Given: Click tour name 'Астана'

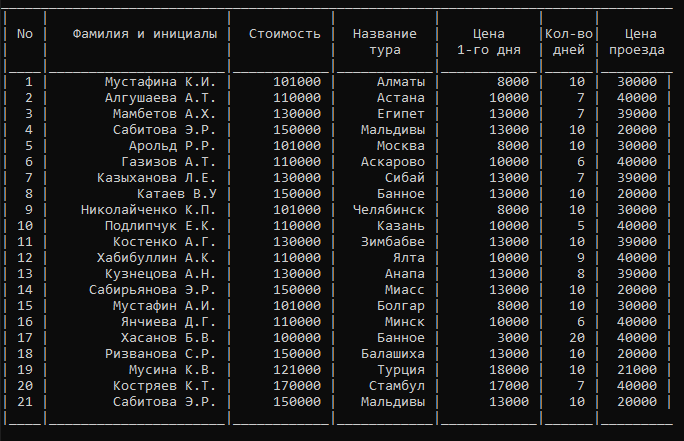Looking at the screenshot, I should [x=401, y=98].
